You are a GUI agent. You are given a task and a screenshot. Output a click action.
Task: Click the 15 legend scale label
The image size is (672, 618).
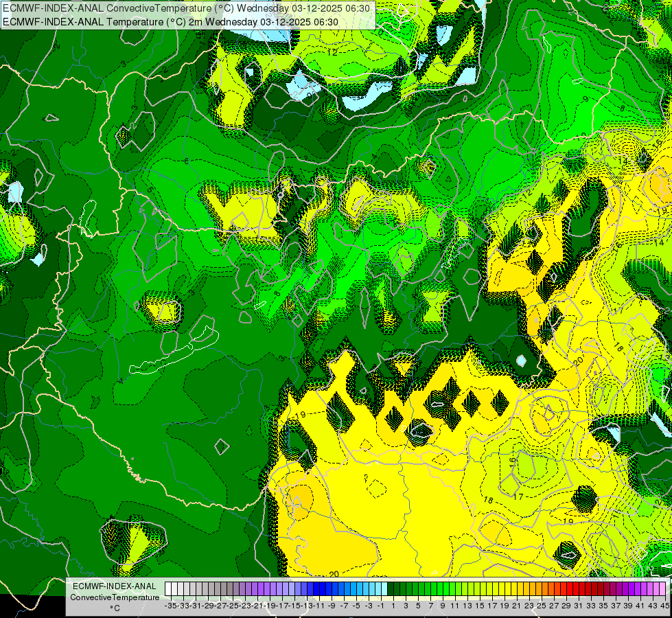click(480, 606)
